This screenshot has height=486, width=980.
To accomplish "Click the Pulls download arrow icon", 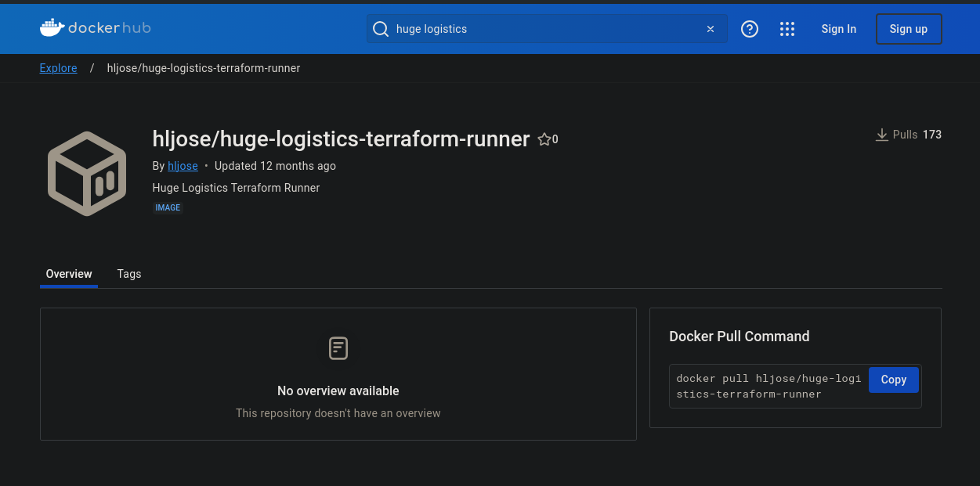I will tap(882, 135).
